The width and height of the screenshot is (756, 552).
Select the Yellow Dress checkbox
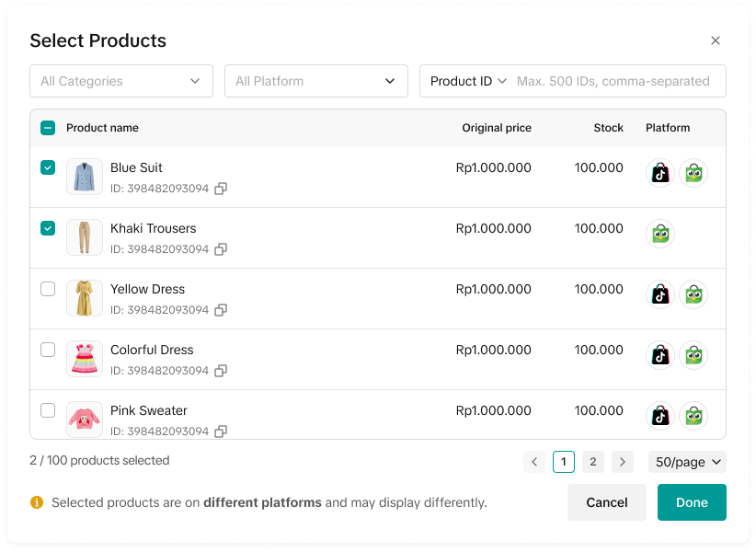point(48,289)
